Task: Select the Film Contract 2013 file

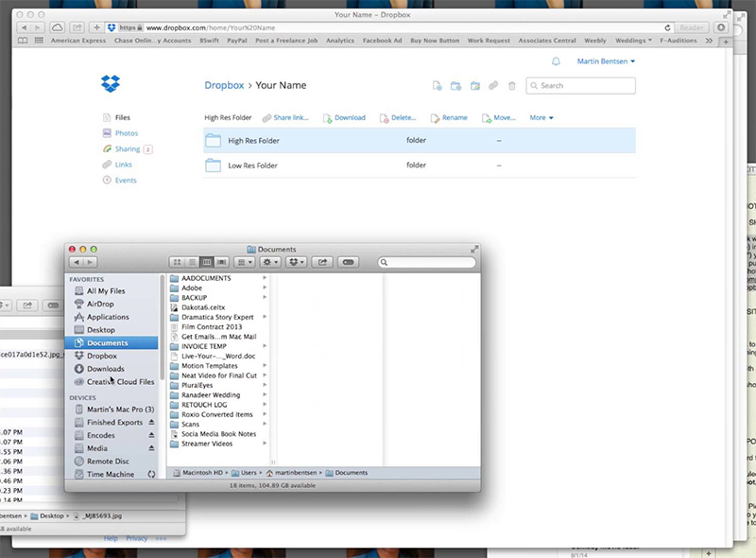Action: [212, 327]
